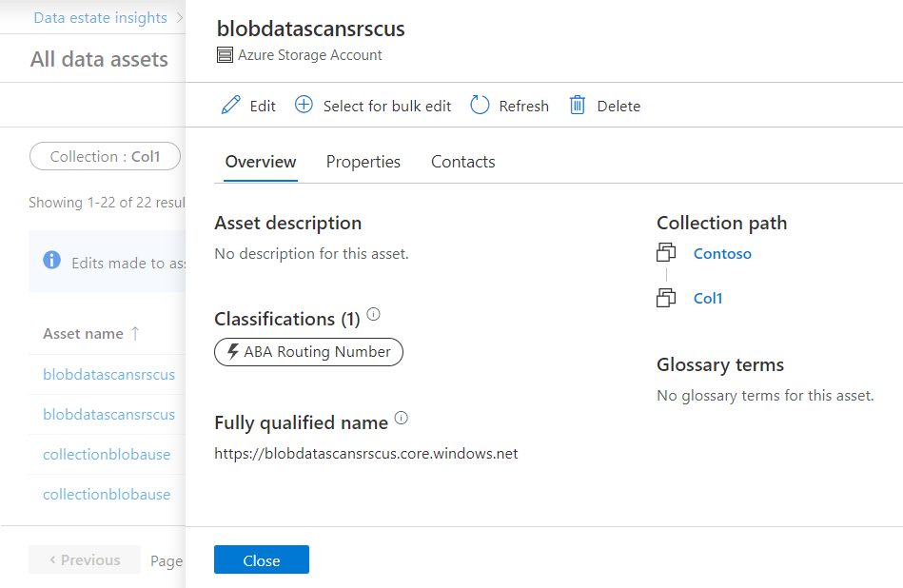Click the collection icon beside Col1
Viewport: 903px width, 588px height.
[666, 297]
